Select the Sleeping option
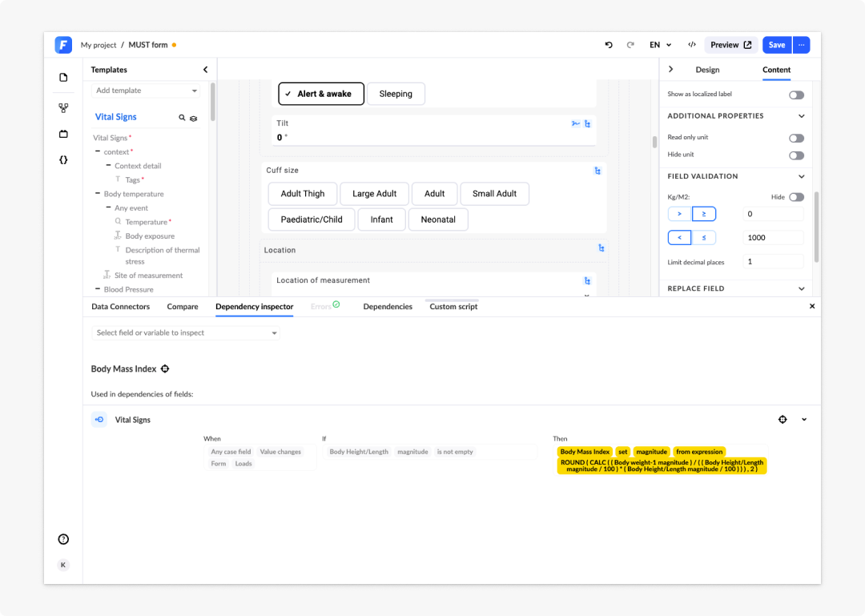Viewport: 865px width, 616px height. click(x=396, y=94)
